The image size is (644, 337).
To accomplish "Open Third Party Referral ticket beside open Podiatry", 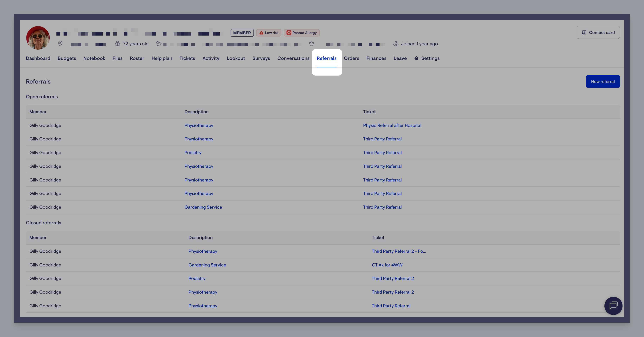I will [382, 153].
